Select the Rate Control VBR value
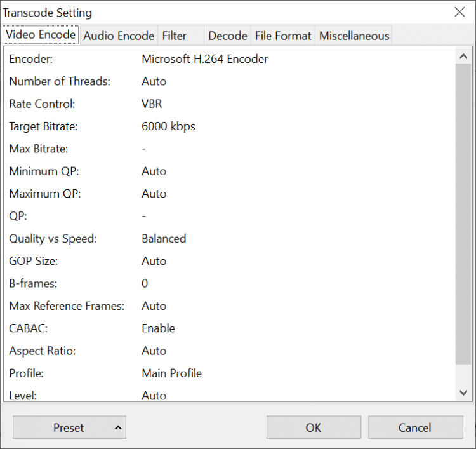This screenshot has height=449, width=476. click(152, 104)
